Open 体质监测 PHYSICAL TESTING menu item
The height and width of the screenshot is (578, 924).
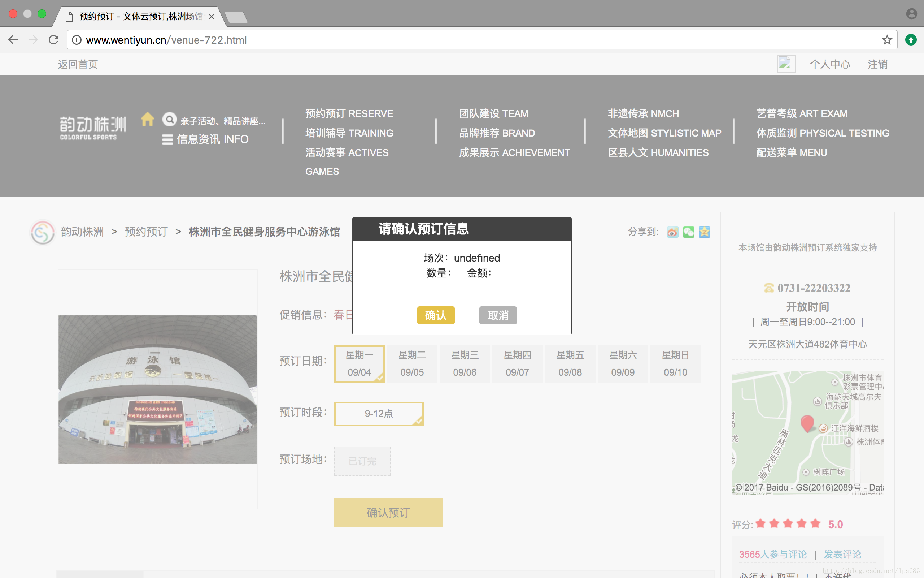pyautogui.click(x=823, y=133)
